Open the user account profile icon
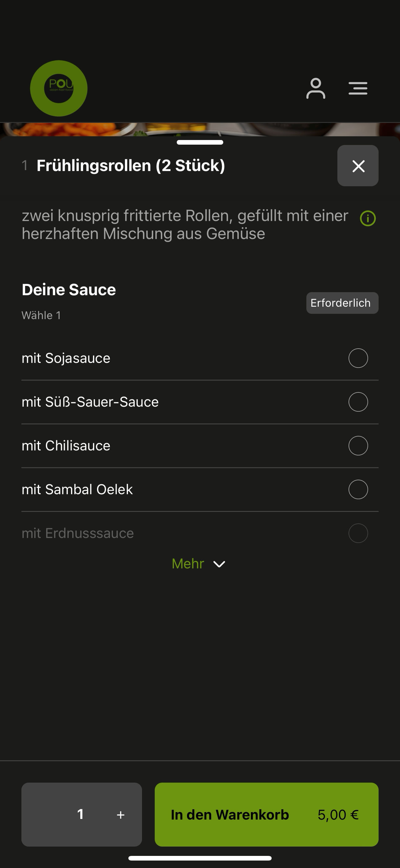 click(x=315, y=88)
